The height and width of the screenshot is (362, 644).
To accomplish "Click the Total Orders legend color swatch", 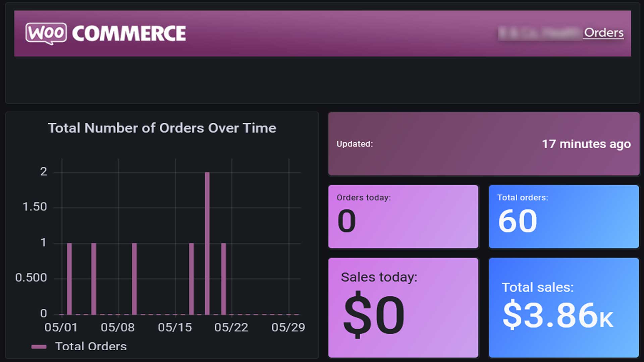I will (39, 347).
